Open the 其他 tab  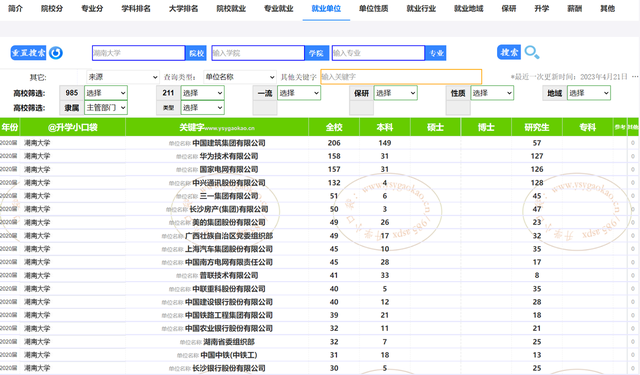tap(608, 8)
